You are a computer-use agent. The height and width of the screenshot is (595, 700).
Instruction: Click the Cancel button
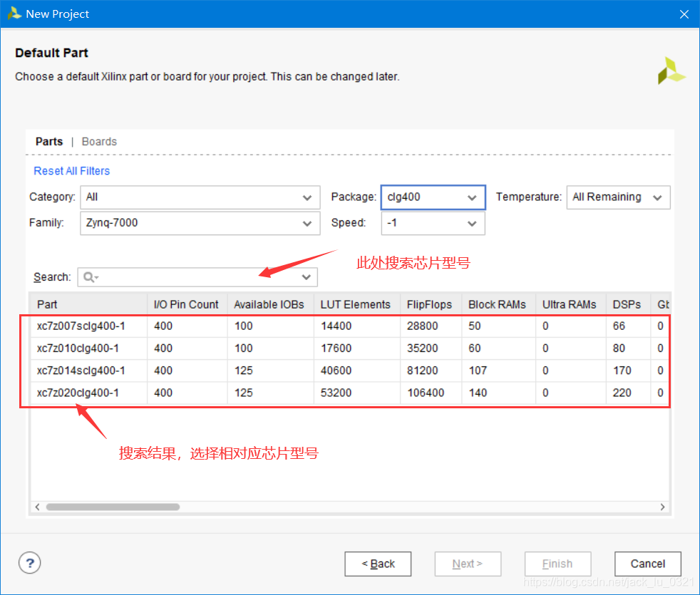pos(648,564)
